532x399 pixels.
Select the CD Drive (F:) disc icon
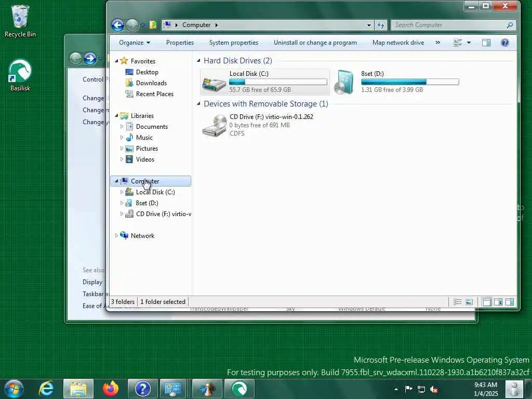coord(215,126)
